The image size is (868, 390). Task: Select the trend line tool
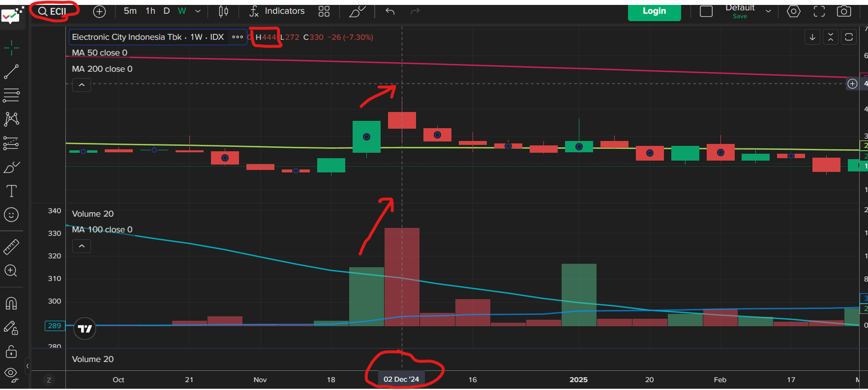[11, 72]
